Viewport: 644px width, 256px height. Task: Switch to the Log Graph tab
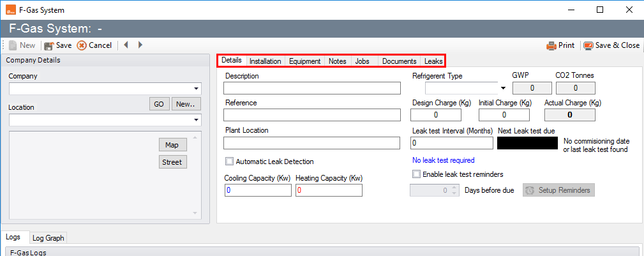coord(49,238)
